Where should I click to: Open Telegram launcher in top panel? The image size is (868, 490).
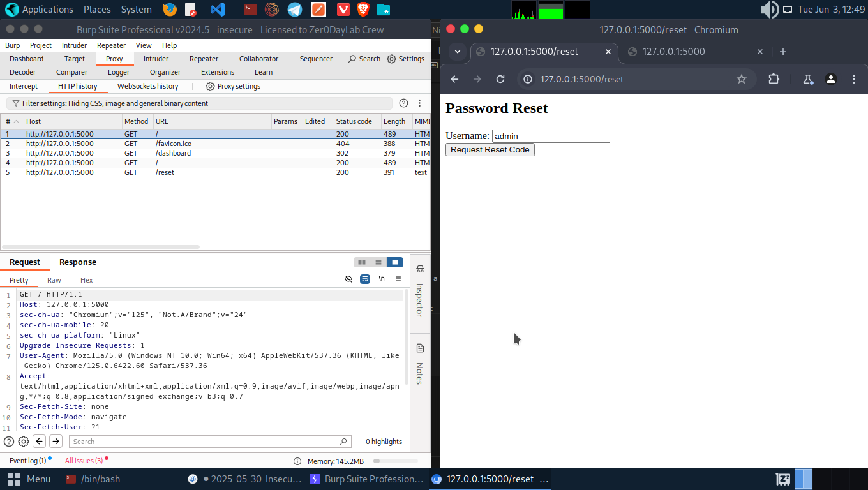(x=294, y=10)
